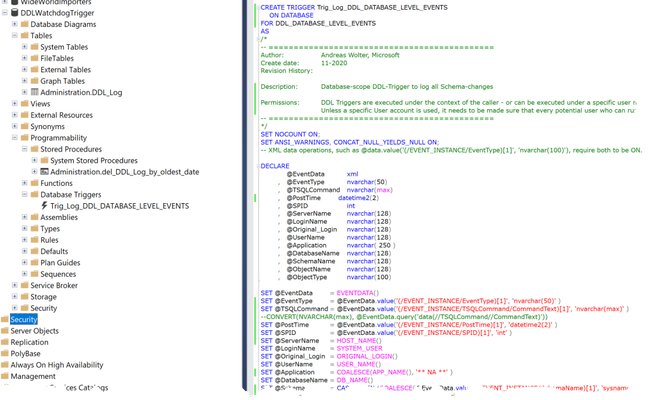Expand the Service Broker folder
Viewport: 650px width, 400px height.
pos(15,285)
